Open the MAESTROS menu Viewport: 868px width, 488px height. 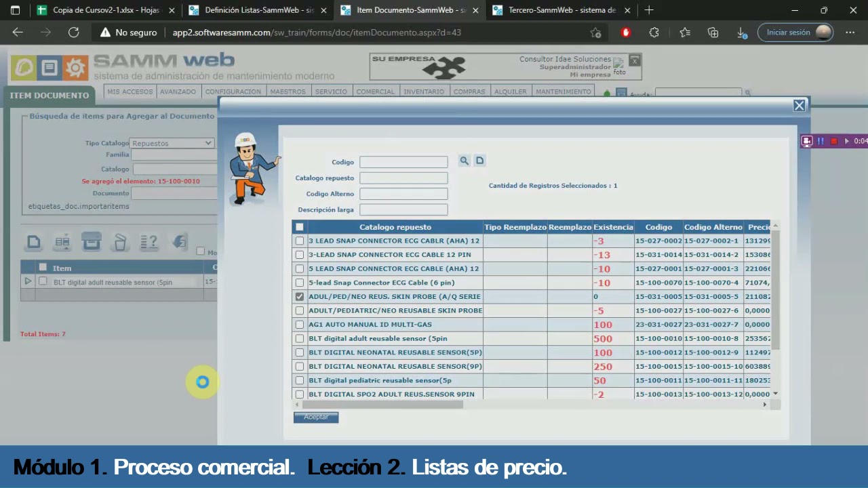[x=288, y=91]
